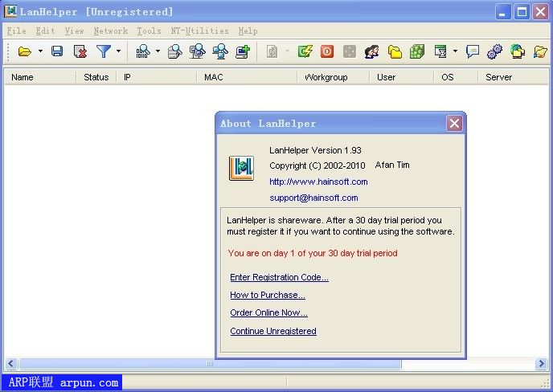Screen dimensions: 553x392
Task: Sort by the Status column header
Action: (96, 77)
